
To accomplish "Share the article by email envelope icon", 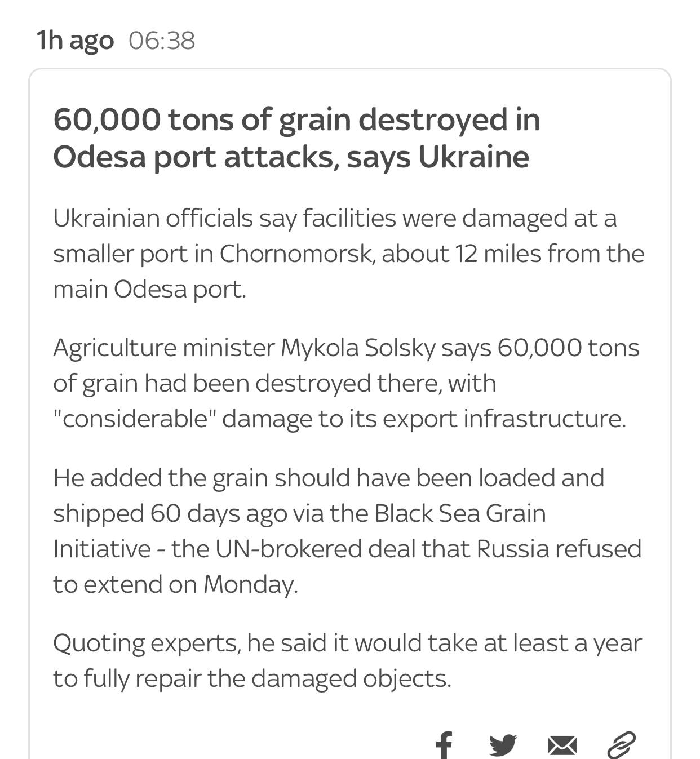I will tap(562, 745).
